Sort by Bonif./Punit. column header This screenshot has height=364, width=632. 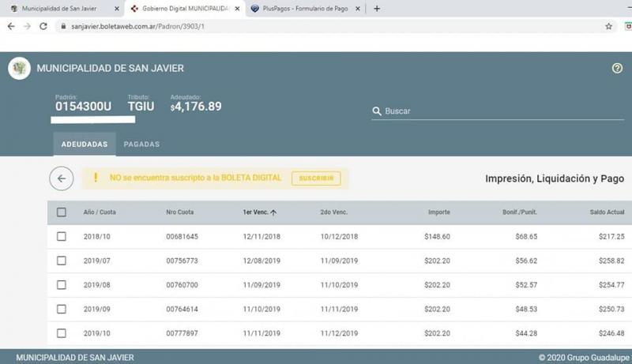pos(520,212)
